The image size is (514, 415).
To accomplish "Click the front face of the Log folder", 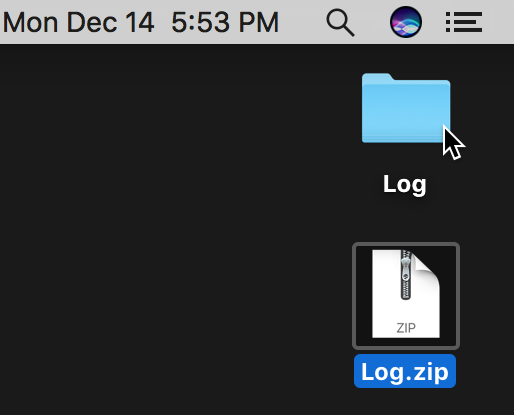I will (x=406, y=113).
